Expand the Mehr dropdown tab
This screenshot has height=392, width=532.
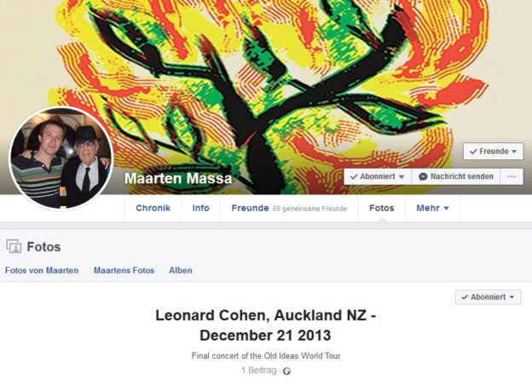(x=432, y=208)
